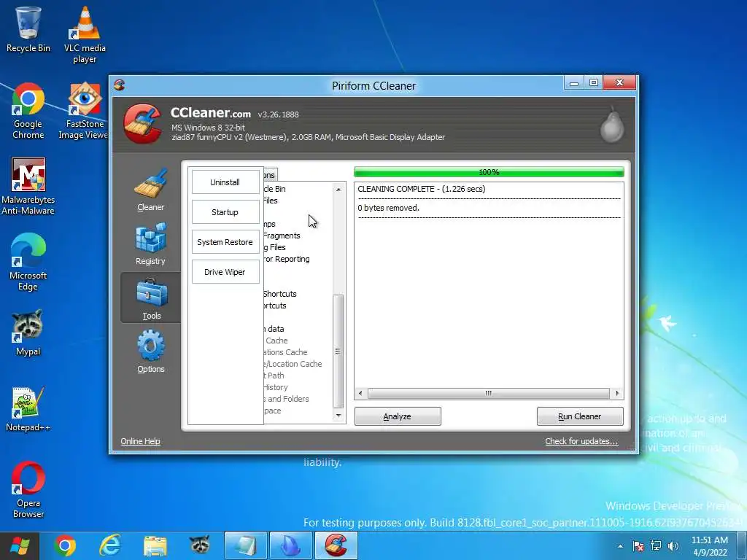The image size is (747, 560).
Task: Open the network tray icon
Action: [656, 546]
